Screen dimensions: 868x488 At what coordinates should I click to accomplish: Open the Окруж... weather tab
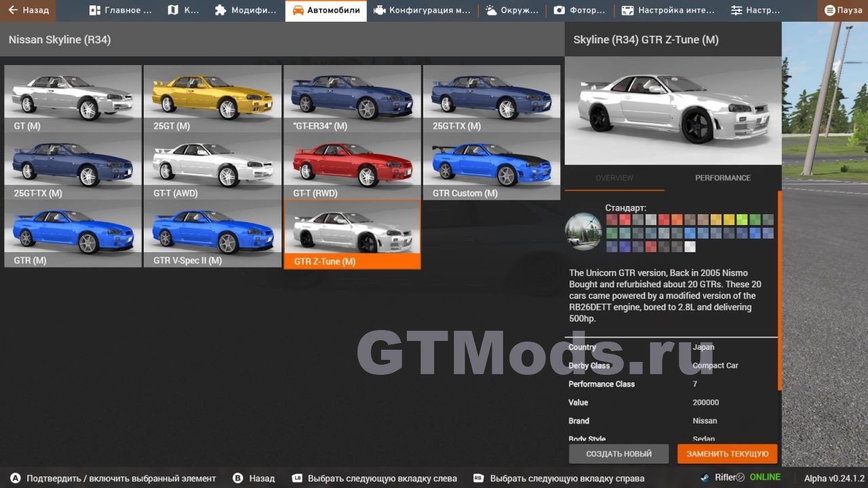[511, 10]
